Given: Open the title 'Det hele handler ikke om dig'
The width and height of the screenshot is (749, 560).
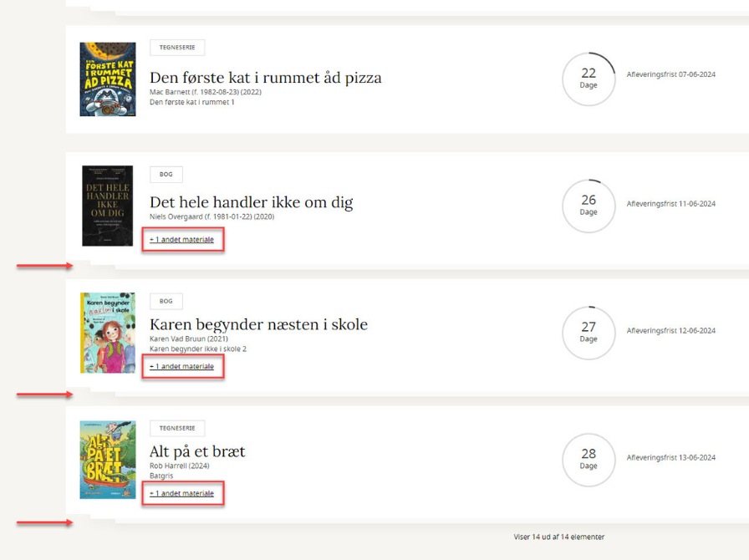Looking at the screenshot, I should click(251, 202).
